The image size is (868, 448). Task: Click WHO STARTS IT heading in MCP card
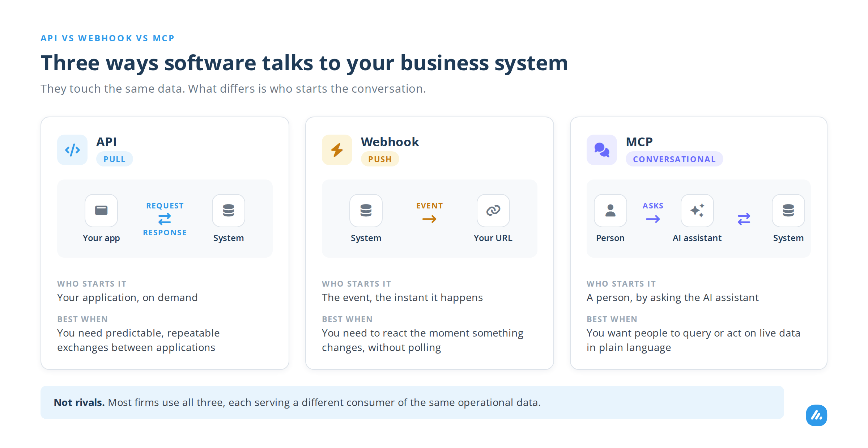(x=621, y=284)
